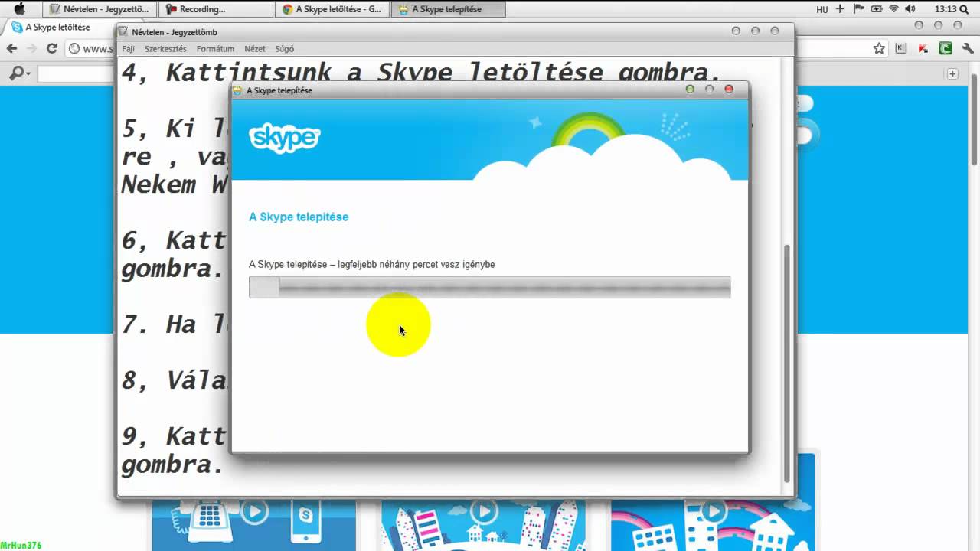Click the Notepad line '4, Kattintsunk a Skype letöltése gombra.'
Viewport: 980px width, 551px height.
(x=421, y=73)
